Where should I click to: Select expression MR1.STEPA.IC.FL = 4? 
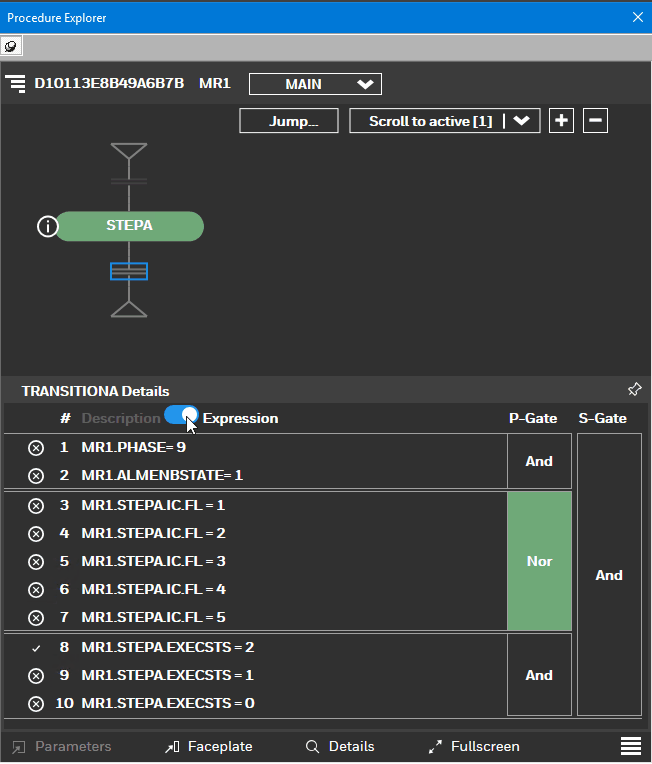(153, 590)
